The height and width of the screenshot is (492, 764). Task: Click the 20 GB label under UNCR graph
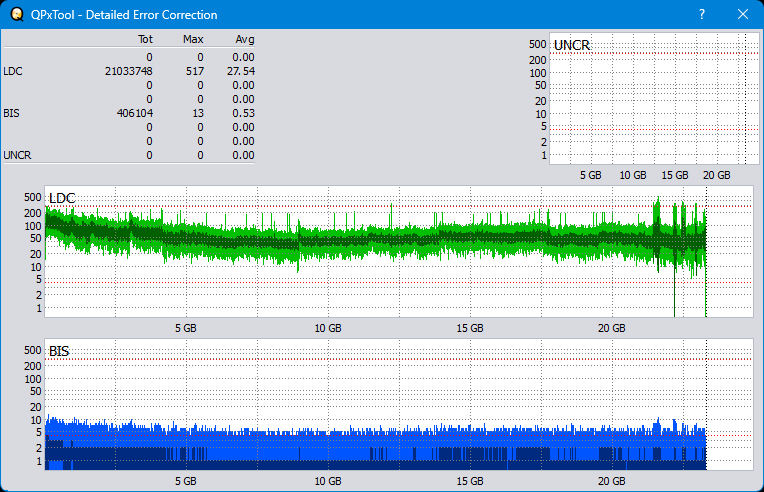[x=717, y=175]
